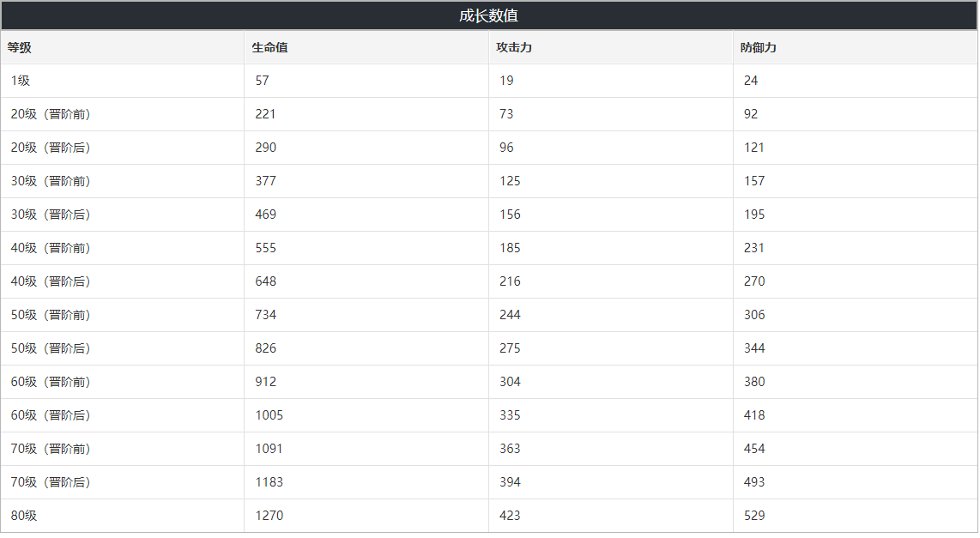Image resolution: width=980 pixels, height=538 pixels.
Task: Click the attack value 156 cell
Action: (x=611, y=215)
